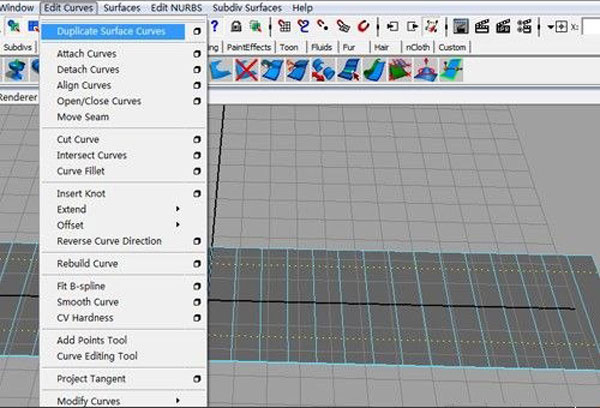The width and height of the screenshot is (600, 408).
Task: Open the Subdiv Surfaces menu
Action: coord(247,8)
